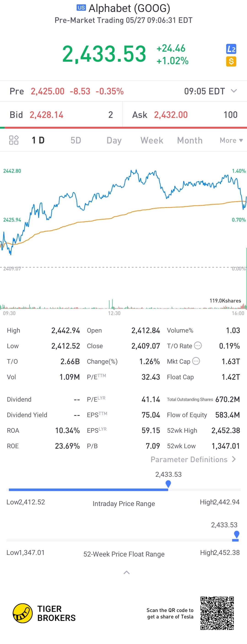Tap the L2 level-two quotes icon
This screenshot has height=644, width=247.
tap(231, 49)
